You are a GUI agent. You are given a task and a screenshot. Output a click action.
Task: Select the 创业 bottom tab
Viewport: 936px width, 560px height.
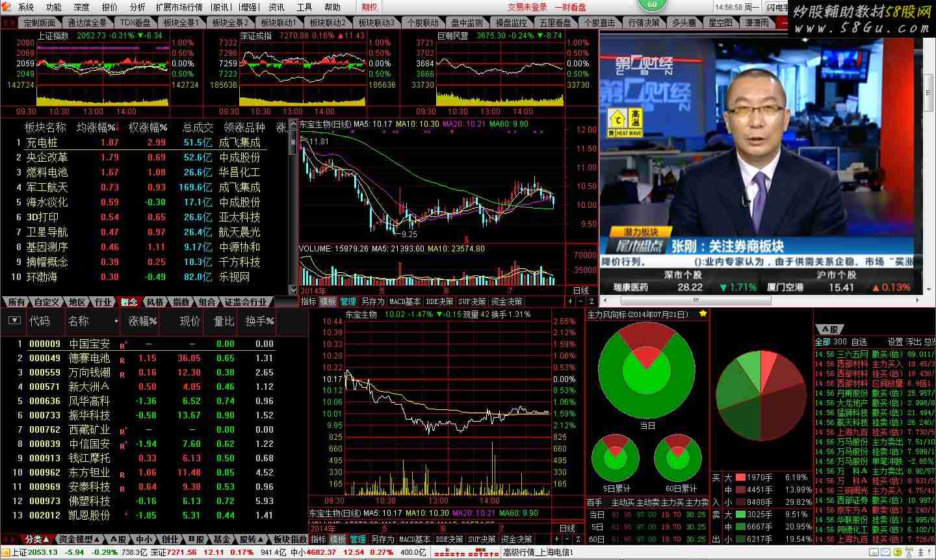point(170,539)
